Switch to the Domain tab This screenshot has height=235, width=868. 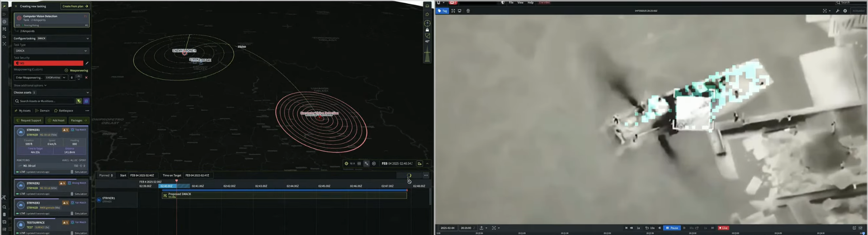click(42, 110)
